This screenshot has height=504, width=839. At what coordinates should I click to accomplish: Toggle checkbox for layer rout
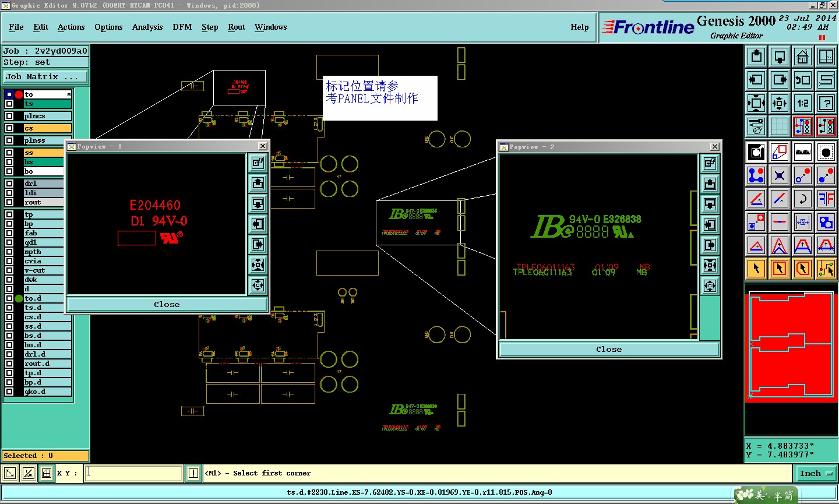point(9,202)
